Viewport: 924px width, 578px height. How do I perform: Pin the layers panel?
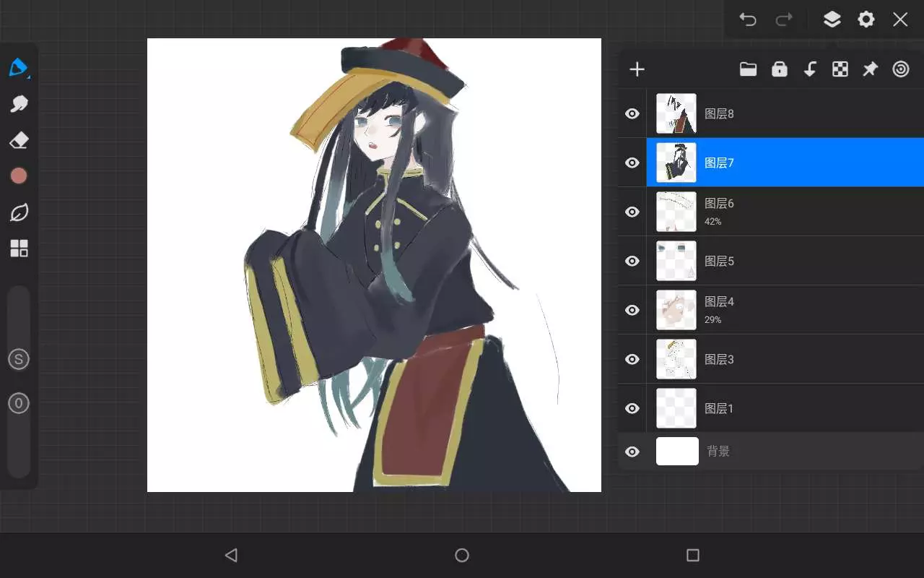pos(871,69)
